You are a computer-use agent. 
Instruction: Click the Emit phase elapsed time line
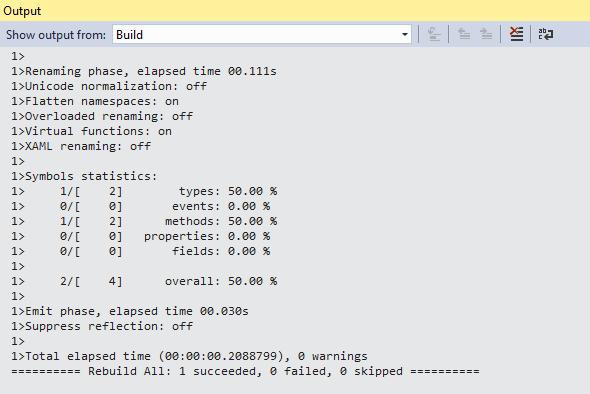[x=130, y=311]
